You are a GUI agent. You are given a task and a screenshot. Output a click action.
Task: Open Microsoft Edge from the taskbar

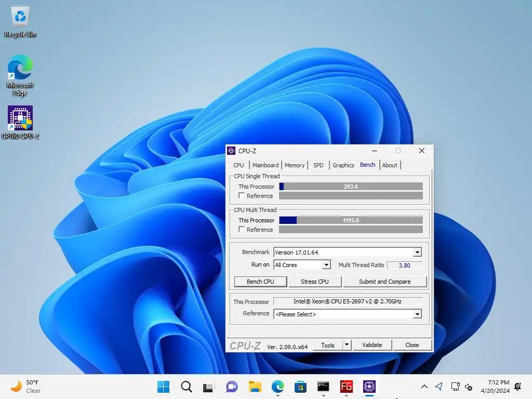[x=277, y=387]
